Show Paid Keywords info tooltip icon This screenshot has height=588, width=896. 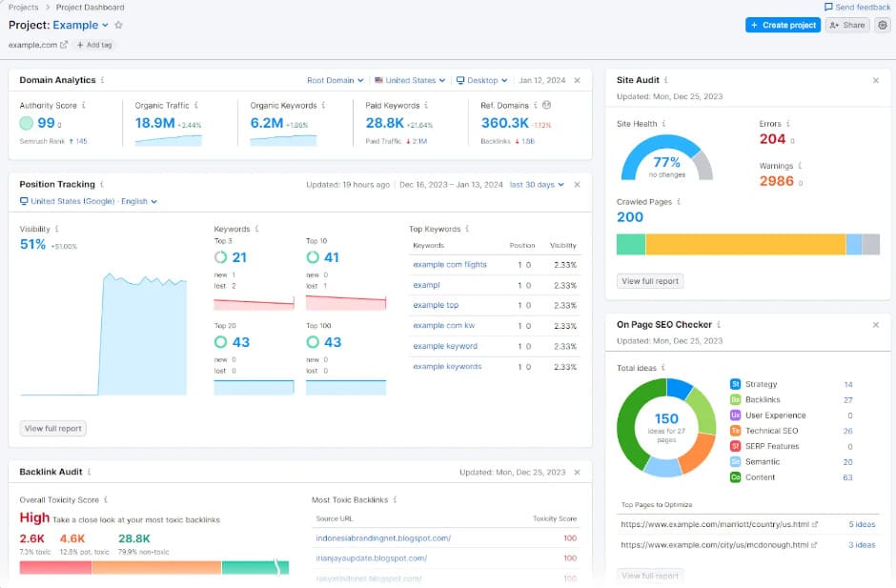click(426, 105)
